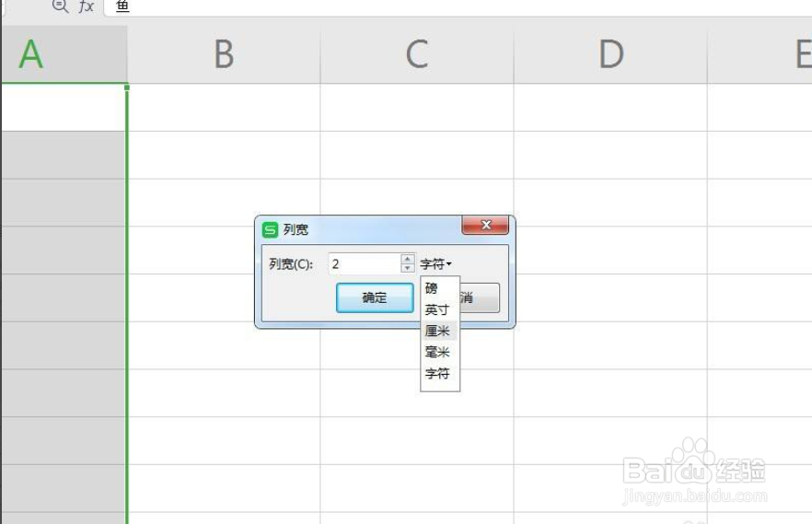Click the green WPS icon in dialog title

270,229
